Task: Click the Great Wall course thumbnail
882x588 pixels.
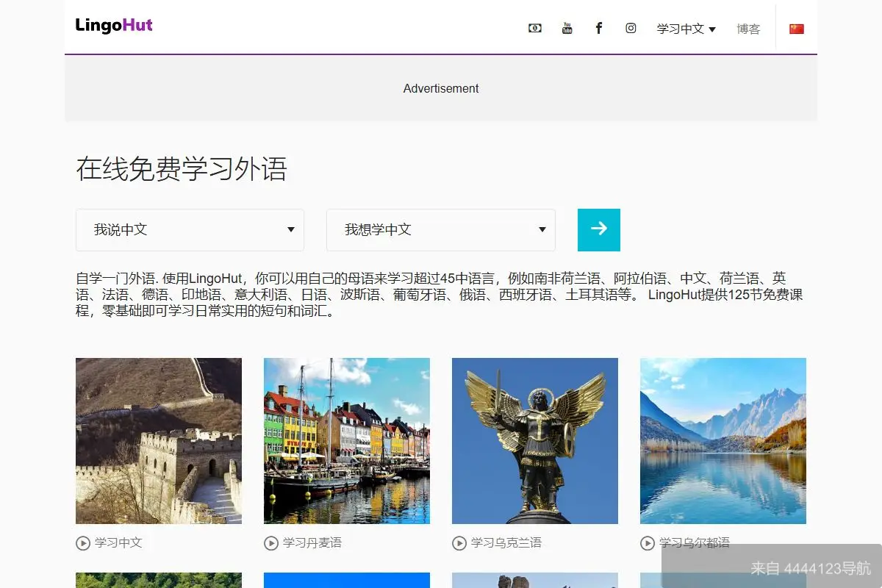Action: (158, 440)
